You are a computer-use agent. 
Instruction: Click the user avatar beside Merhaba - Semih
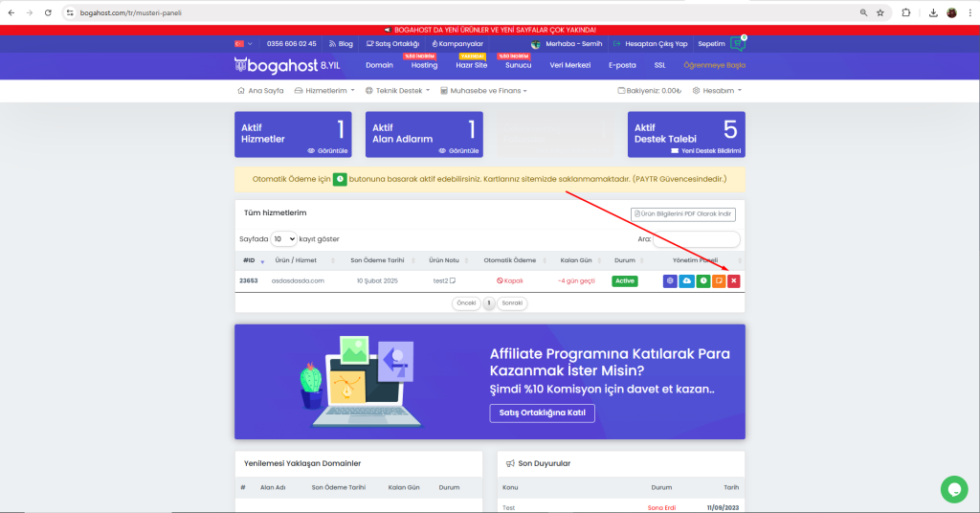[x=536, y=44]
